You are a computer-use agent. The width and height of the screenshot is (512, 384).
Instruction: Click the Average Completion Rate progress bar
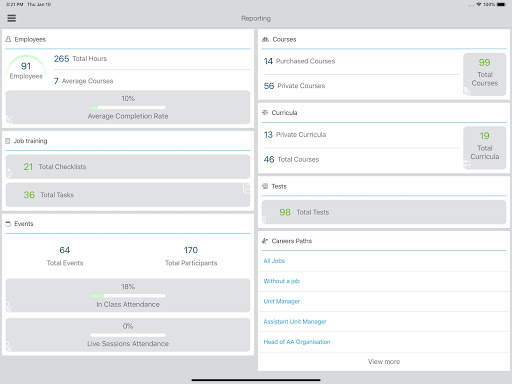[128, 107]
